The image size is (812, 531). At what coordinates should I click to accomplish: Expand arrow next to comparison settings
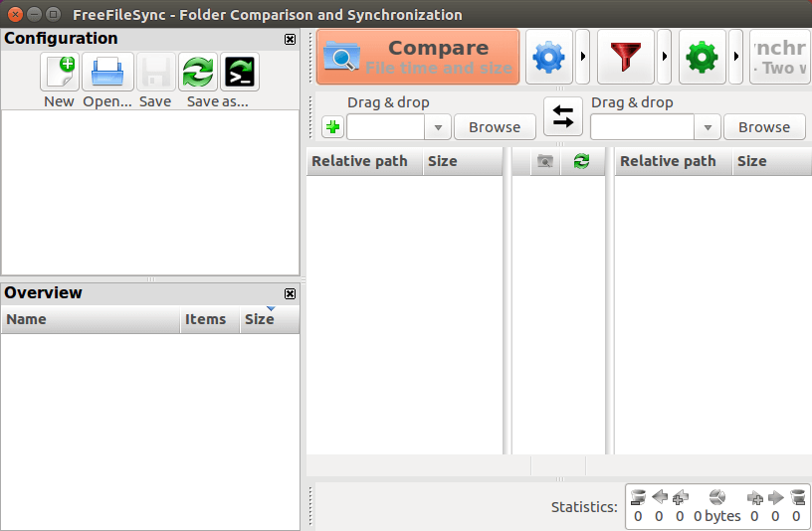tap(582, 58)
